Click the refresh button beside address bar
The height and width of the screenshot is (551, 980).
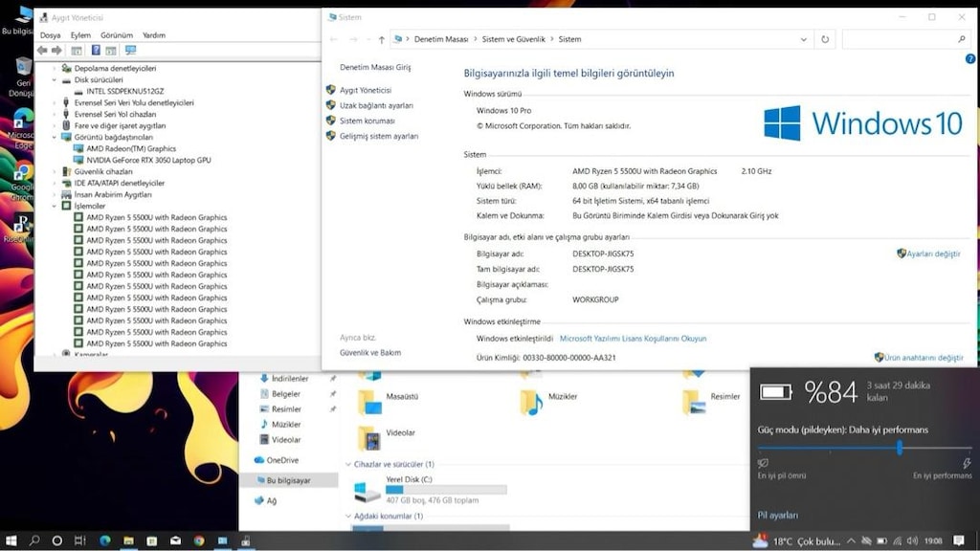pos(825,39)
